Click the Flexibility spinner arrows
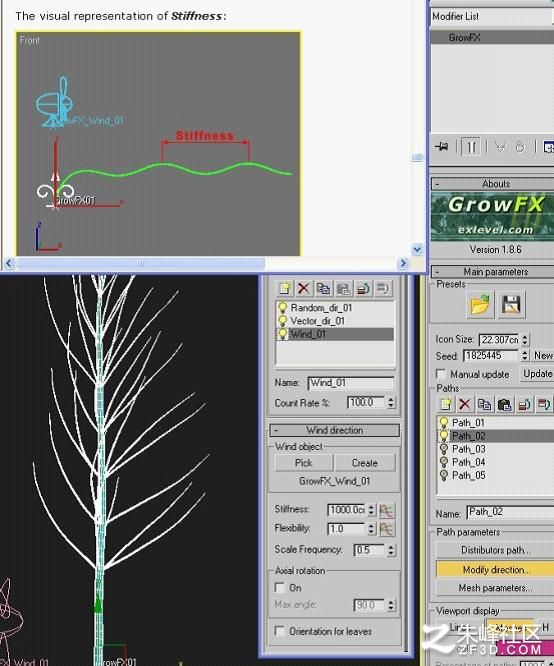Viewport: 554px width, 666px height. 371,529
